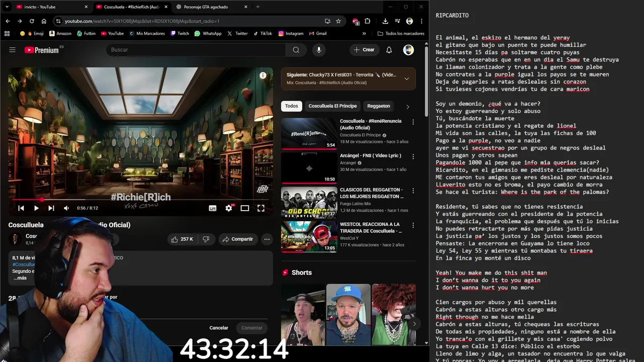Filter by Cosculluela El Principe chip
The width and height of the screenshot is (644, 362).
(x=333, y=106)
